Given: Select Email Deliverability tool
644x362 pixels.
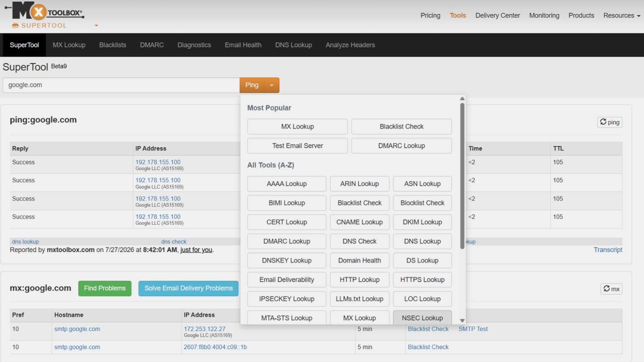Looking at the screenshot, I should (286, 280).
